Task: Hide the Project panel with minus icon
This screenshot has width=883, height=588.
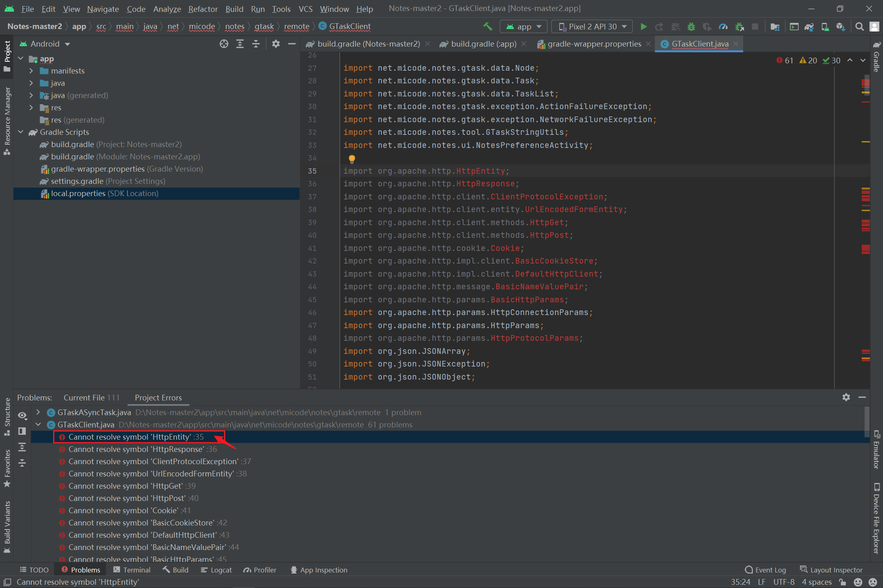Action: click(292, 44)
